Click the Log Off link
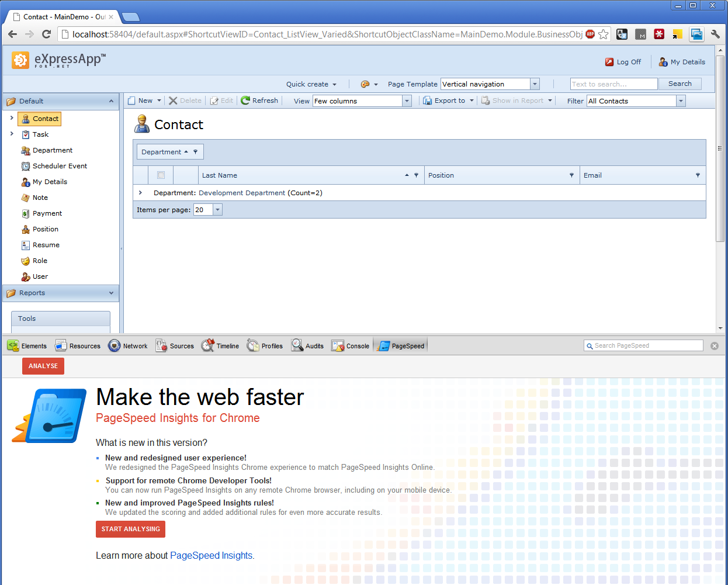This screenshot has width=728, height=585. [x=623, y=62]
